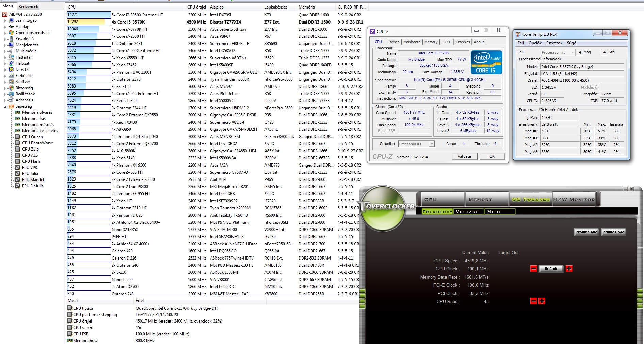Select the Adatbázis icon
The width and height of the screenshot is (644, 344).
pyautogui.click(x=11, y=100)
